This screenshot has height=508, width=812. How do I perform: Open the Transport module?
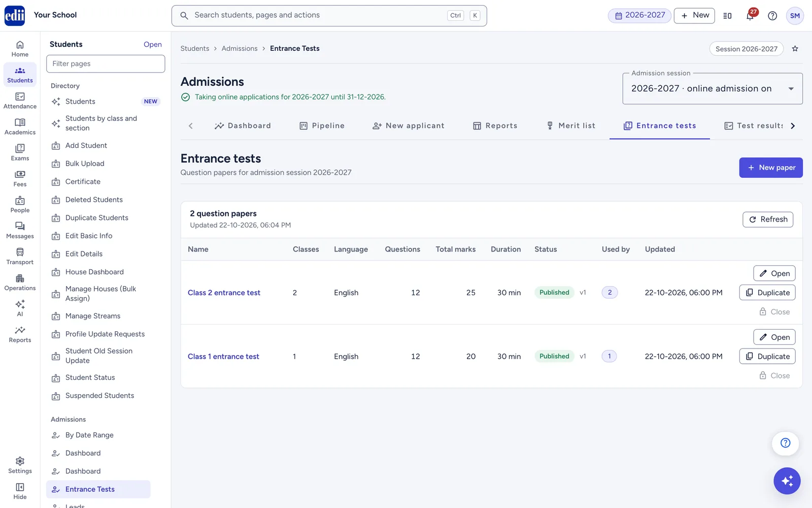[20, 256]
